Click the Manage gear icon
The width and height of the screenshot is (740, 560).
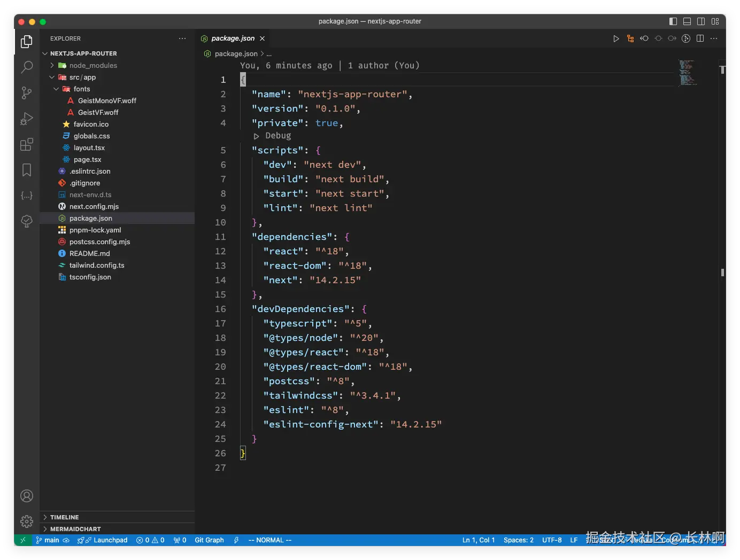pos(26,521)
